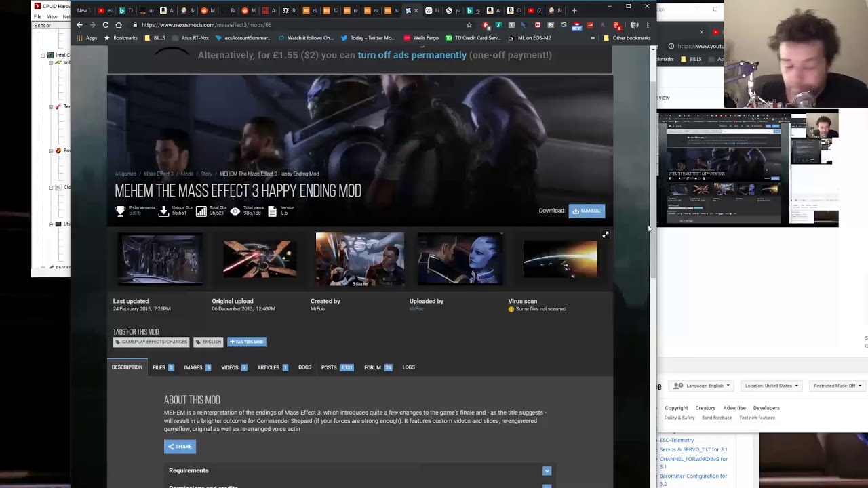Open space battle gallery thumbnail
The image size is (868, 488).
coord(260,259)
